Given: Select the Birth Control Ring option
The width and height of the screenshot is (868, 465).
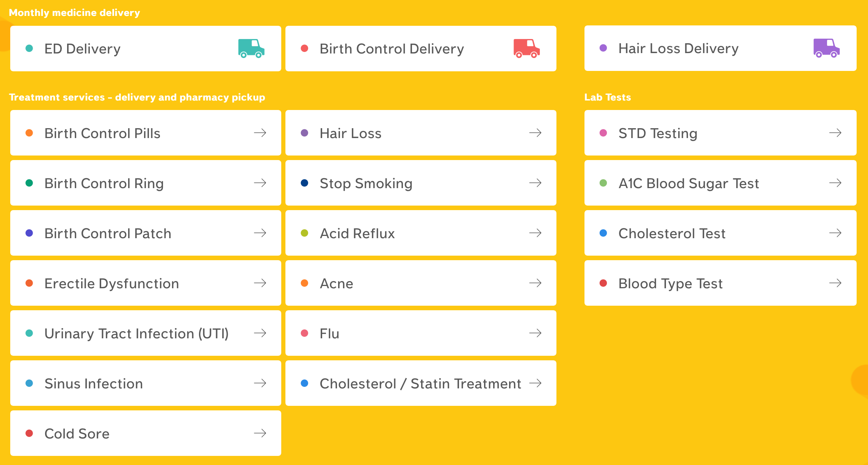Looking at the screenshot, I should [146, 183].
